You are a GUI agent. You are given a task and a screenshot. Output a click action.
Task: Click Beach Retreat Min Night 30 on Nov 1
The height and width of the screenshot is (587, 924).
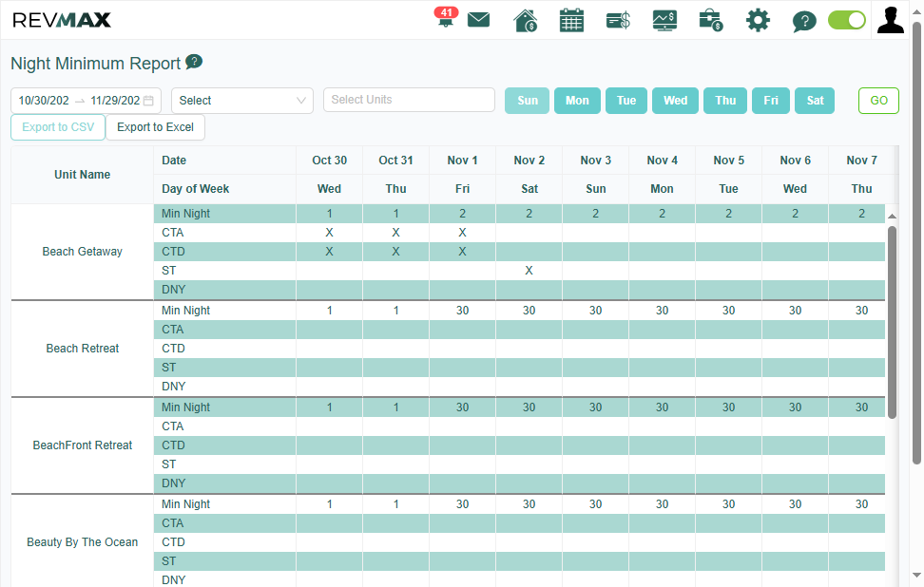463,311
